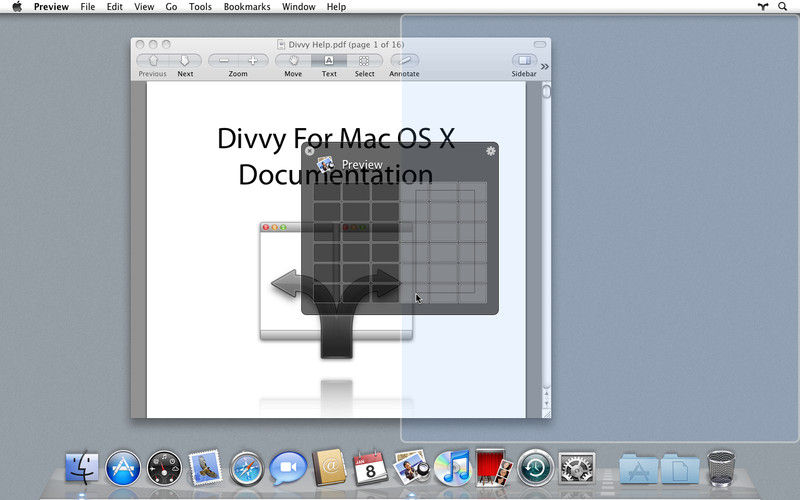The height and width of the screenshot is (500, 800).
Task: Open the Go menu
Action: pos(171,7)
